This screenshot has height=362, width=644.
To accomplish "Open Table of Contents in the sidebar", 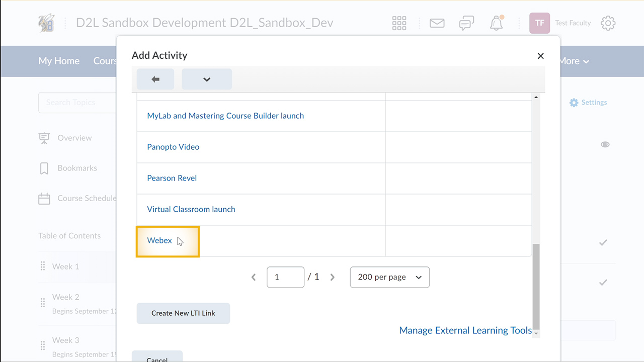I will [69, 235].
